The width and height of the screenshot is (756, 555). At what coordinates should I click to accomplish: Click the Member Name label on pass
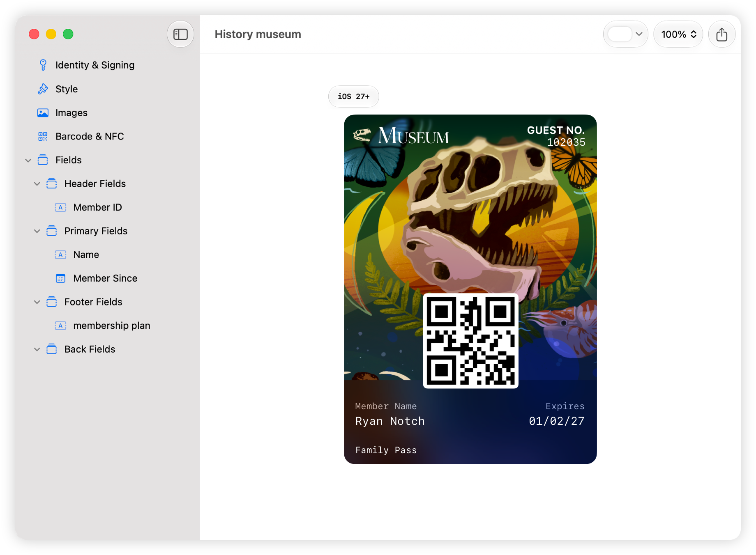386,406
